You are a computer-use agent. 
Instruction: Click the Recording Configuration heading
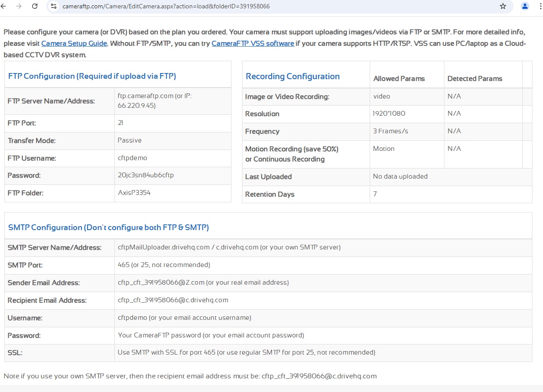(x=293, y=77)
